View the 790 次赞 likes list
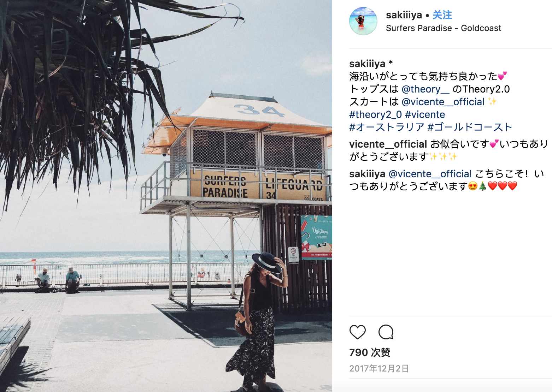The height and width of the screenshot is (392, 552). pyautogui.click(x=370, y=352)
